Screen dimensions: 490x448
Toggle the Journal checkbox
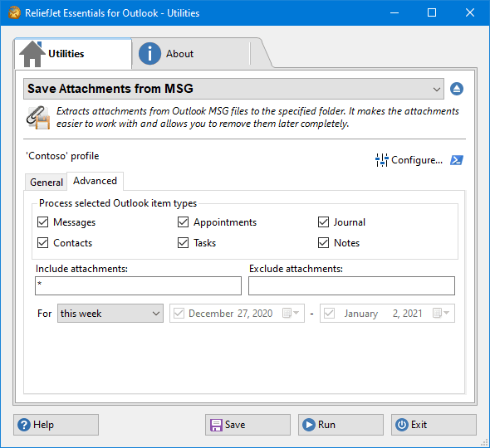click(x=323, y=222)
